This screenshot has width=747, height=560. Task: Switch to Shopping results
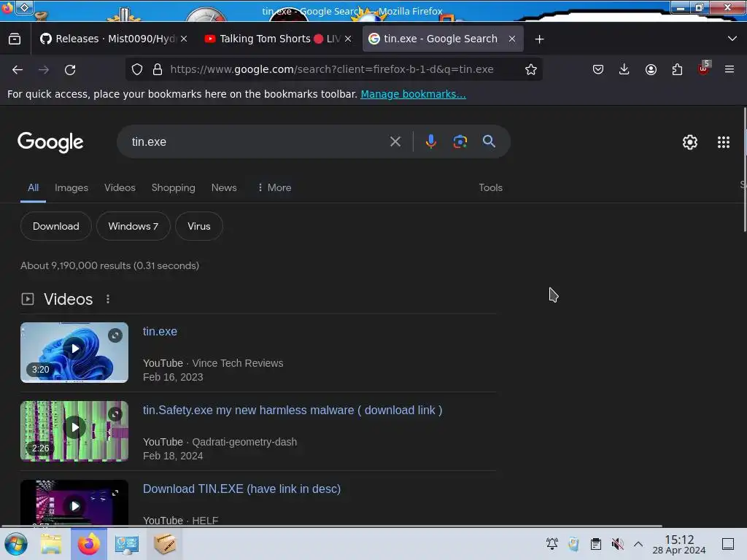[174, 187]
